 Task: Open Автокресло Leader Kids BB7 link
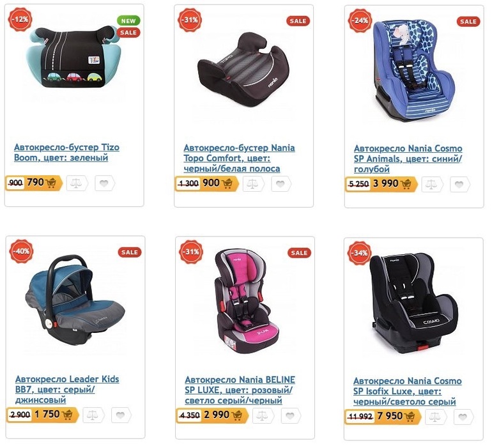pyautogui.click(x=67, y=389)
